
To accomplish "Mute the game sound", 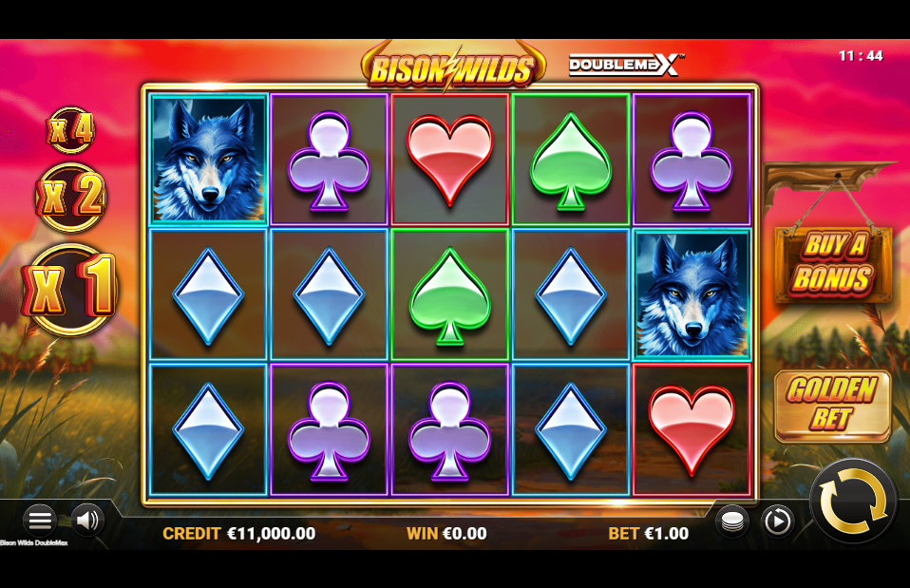I will [87, 521].
